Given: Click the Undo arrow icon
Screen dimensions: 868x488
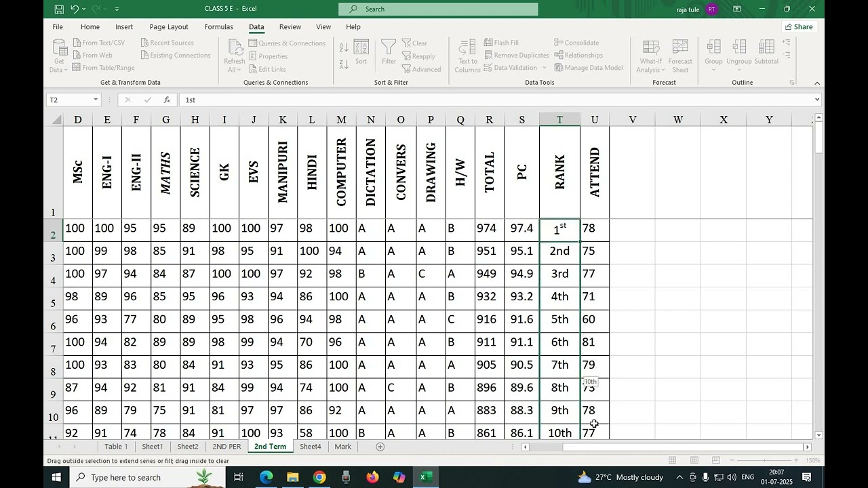Looking at the screenshot, I should point(75,9).
